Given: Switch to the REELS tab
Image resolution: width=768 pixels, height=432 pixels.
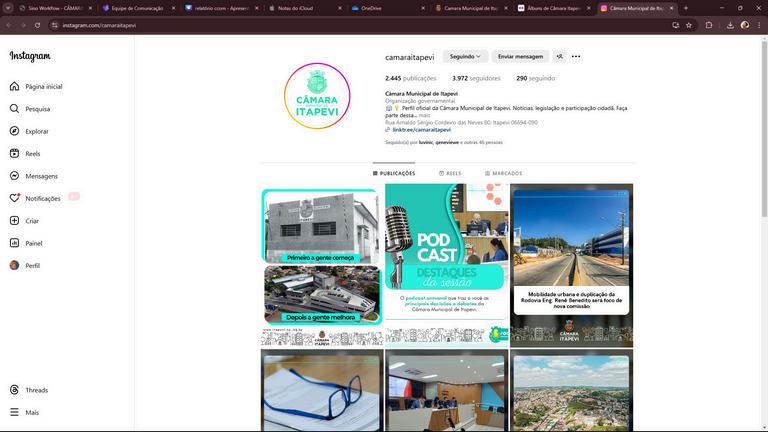Looking at the screenshot, I should coord(450,173).
